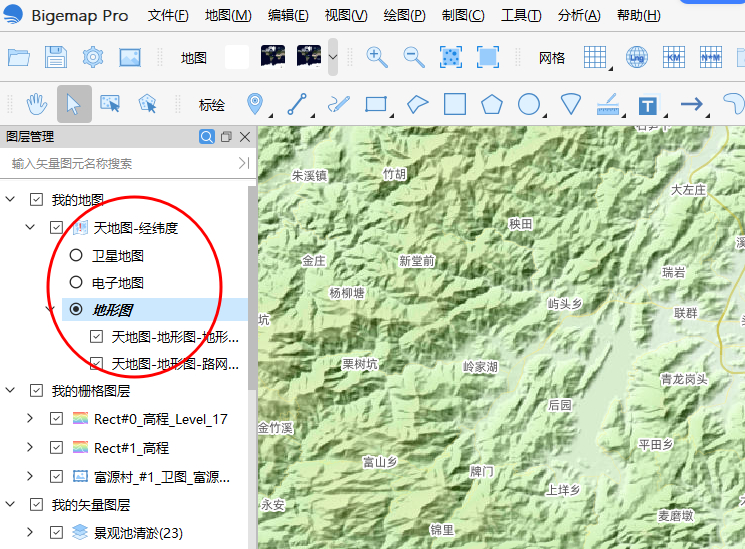Select the 电子地图 radio button
The image size is (745, 549).
click(76, 282)
